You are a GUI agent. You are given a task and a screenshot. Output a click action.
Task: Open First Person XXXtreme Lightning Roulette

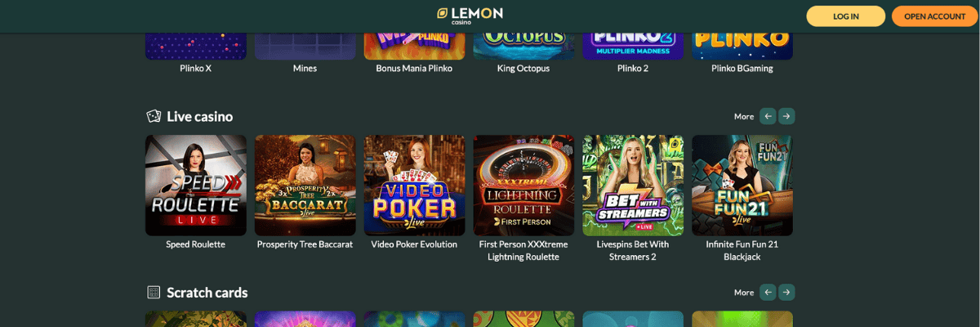pyautogui.click(x=523, y=186)
